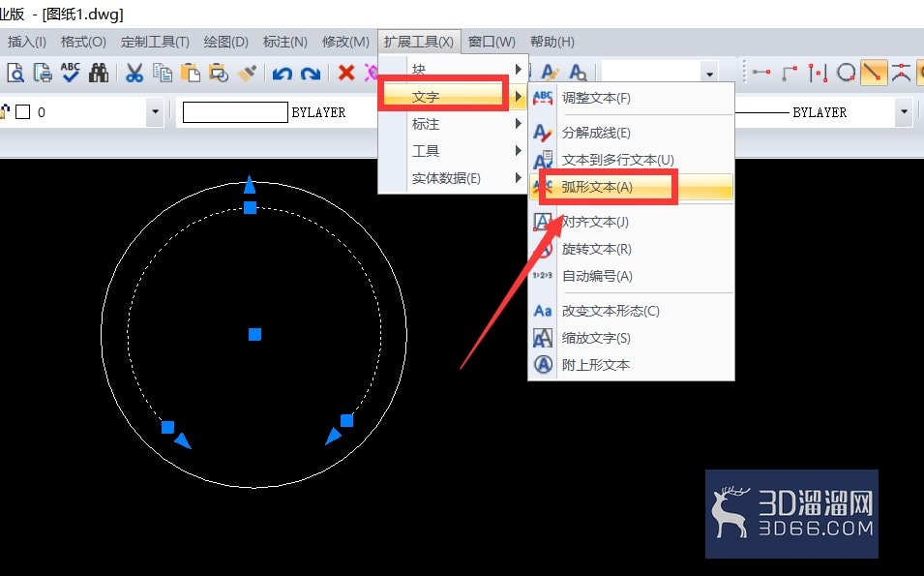The image size is (924, 576).
Task: Choose 文本到多行文本(U) option
Action: [632, 160]
